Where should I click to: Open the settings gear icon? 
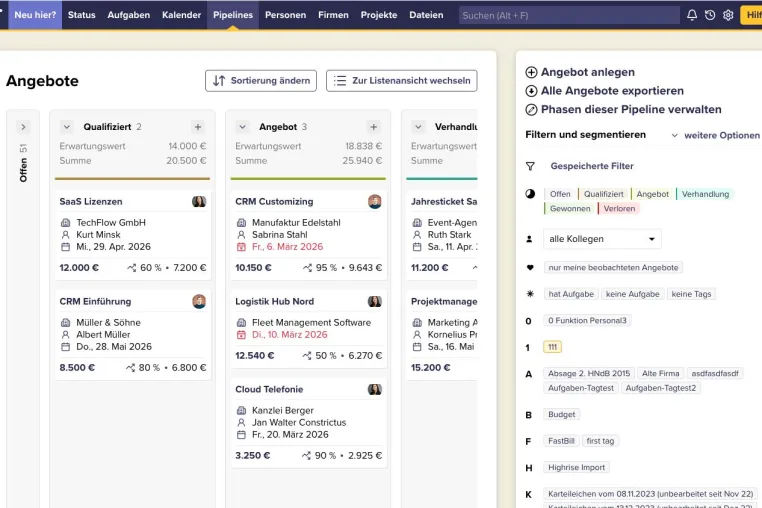(728, 15)
